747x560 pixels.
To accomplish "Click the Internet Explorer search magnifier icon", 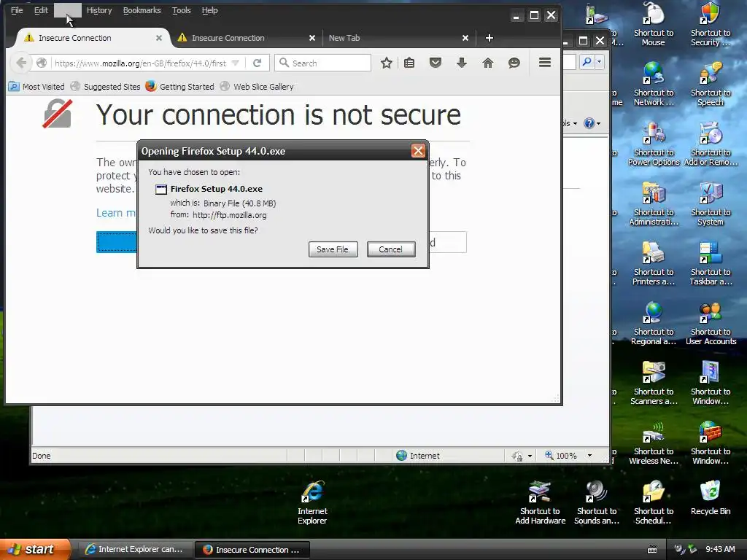I will point(587,61).
